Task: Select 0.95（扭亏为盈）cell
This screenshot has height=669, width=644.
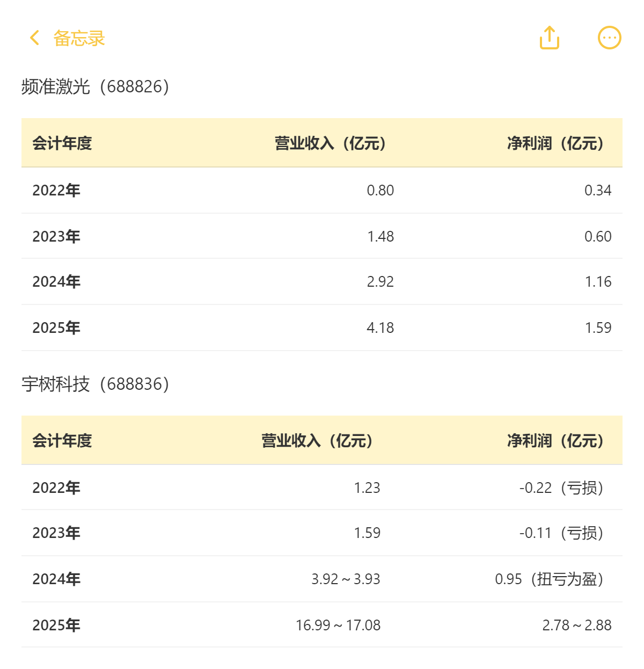Action: click(x=550, y=579)
